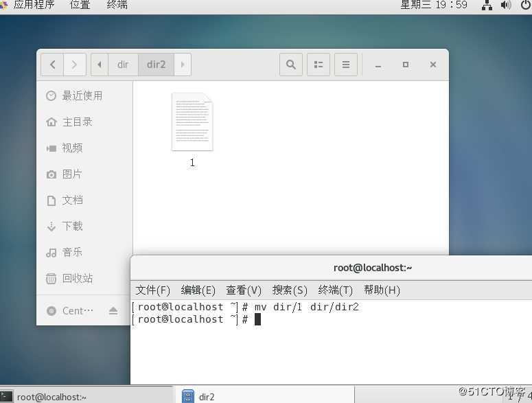Switch to root@localhost taskbar window
Image resolution: width=532 pixels, height=403 pixels.
[87, 396]
